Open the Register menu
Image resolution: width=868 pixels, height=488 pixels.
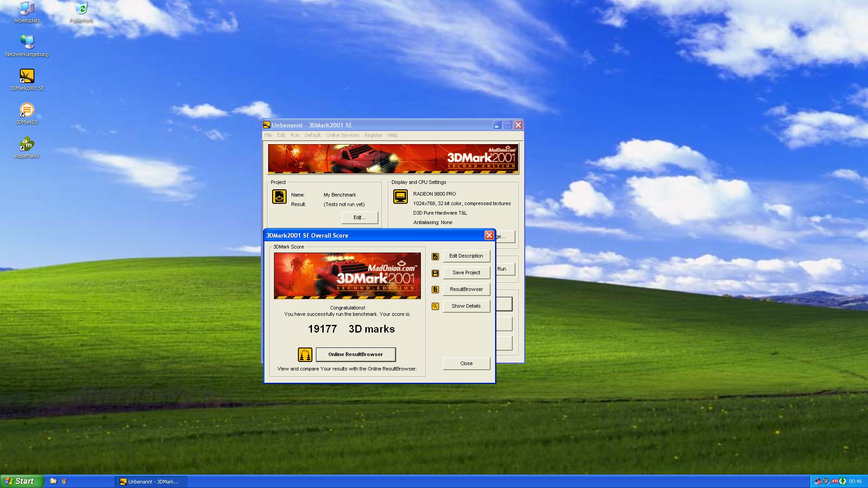pyautogui.click(x=373, y=135)
